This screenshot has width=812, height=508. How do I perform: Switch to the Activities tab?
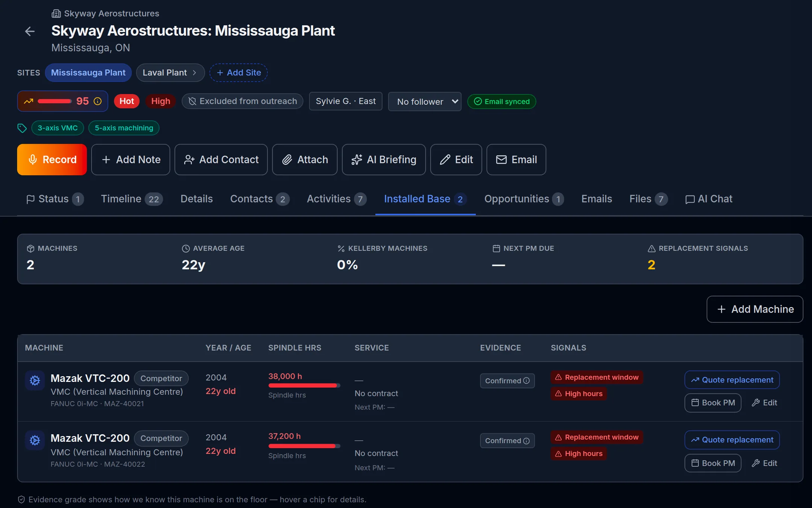(337, 199)
